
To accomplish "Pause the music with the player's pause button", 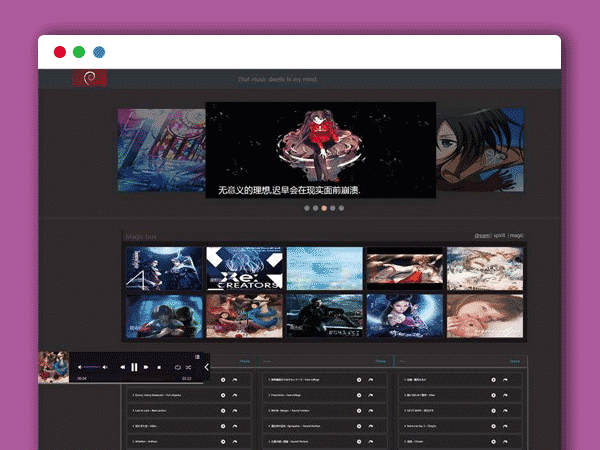I will [x=133, y=368].
